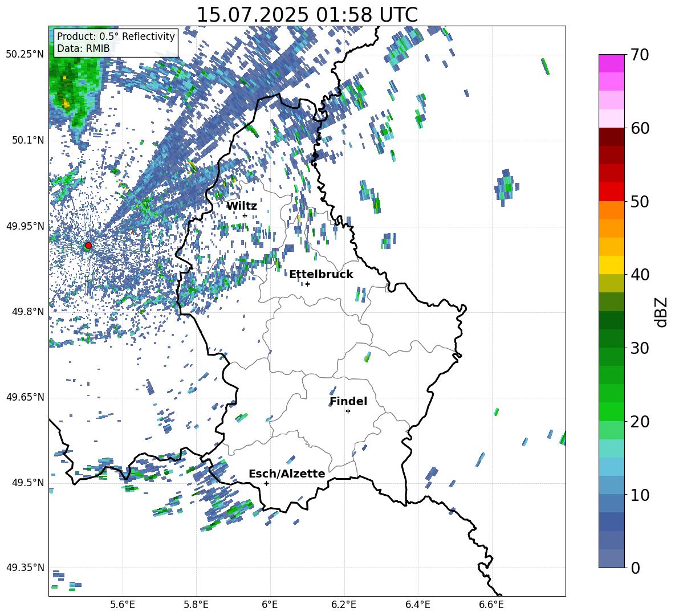Click the 6.2°E longitude label
675x616 pixels.
pyautogui.click(x=344, y=605)
